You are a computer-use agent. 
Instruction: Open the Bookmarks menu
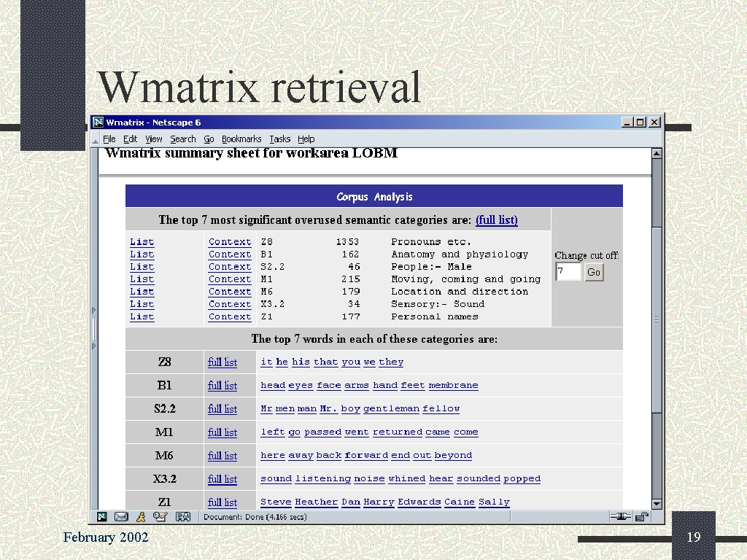point(241,139)
